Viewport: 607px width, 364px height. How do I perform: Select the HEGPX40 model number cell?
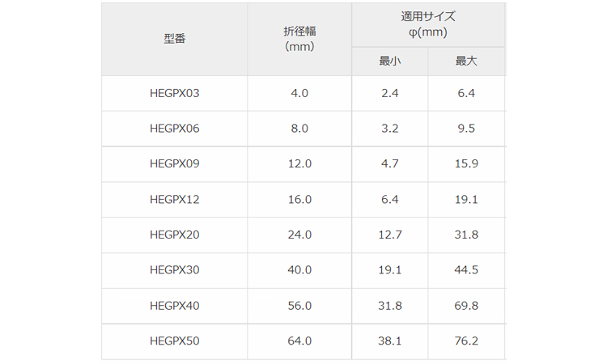[x=174, y=306]
